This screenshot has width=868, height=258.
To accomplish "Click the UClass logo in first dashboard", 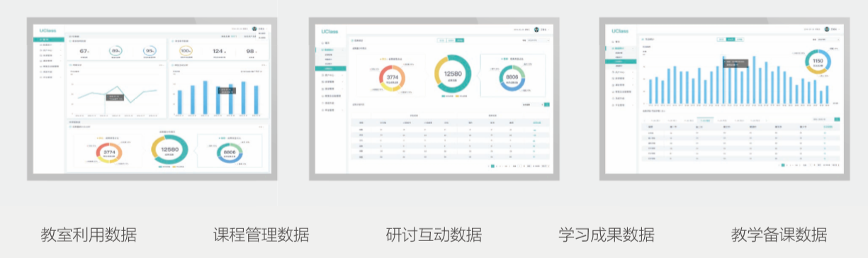I will point(47,31).
